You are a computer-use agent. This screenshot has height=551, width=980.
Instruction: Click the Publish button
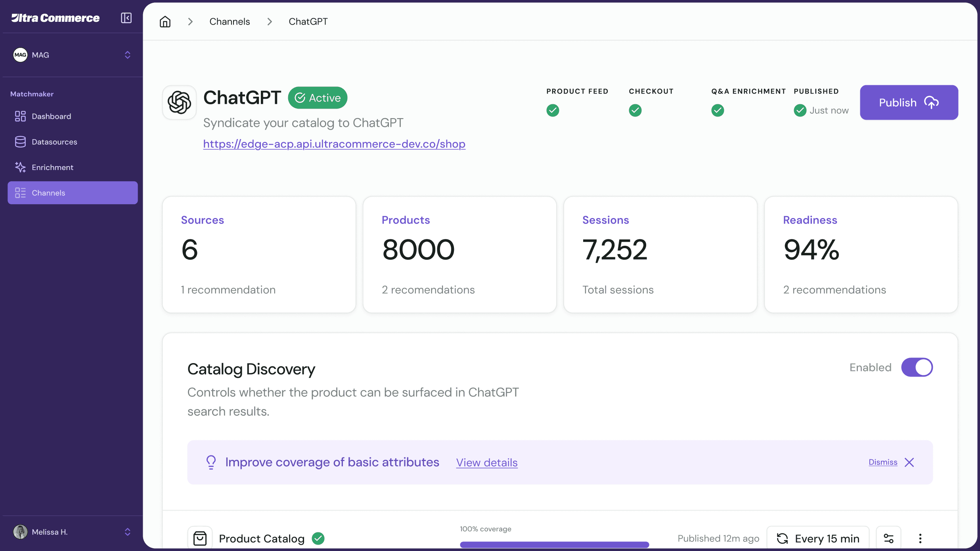(909, 102)
